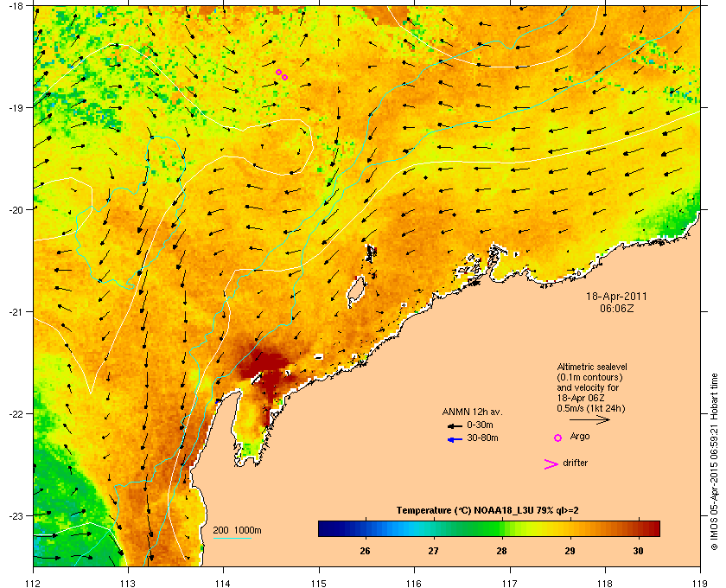The width and height of the screenshot is (726, 588).
Task: Click the longitude axis label 112
Action: 34,584
